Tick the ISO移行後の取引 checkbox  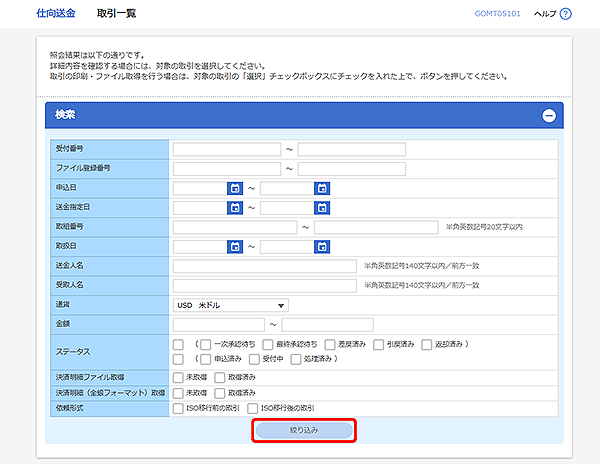253,409
